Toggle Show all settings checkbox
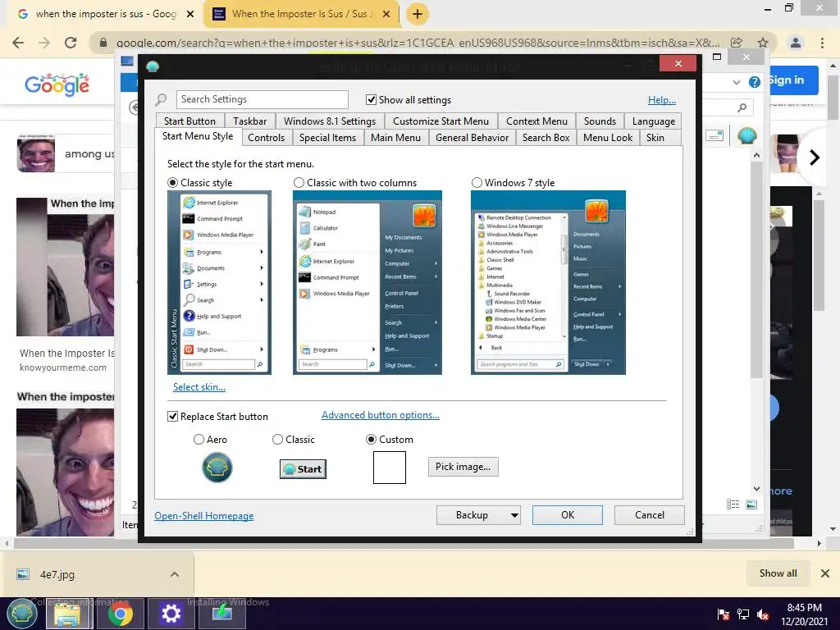840x630 pixels. pyautogui.click(x=371, y=99)
